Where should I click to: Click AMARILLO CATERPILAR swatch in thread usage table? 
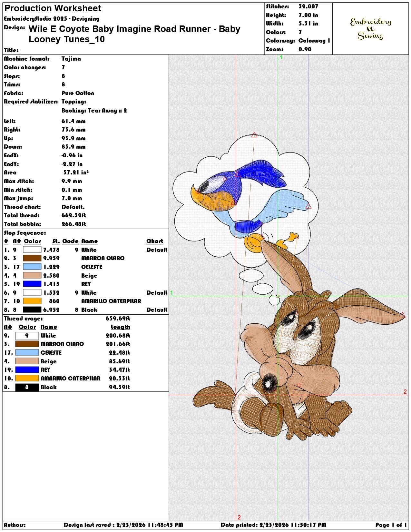pos(27,379)
